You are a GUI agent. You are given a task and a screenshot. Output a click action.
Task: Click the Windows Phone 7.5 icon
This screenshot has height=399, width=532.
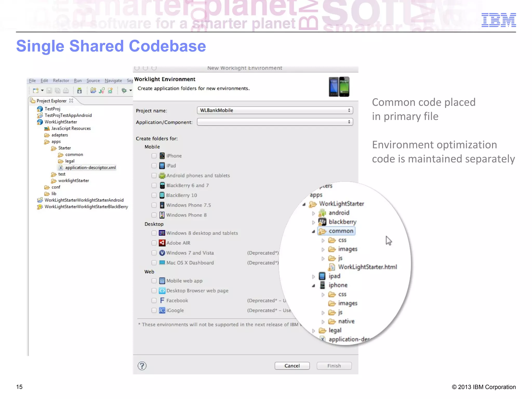coord(162,205)
